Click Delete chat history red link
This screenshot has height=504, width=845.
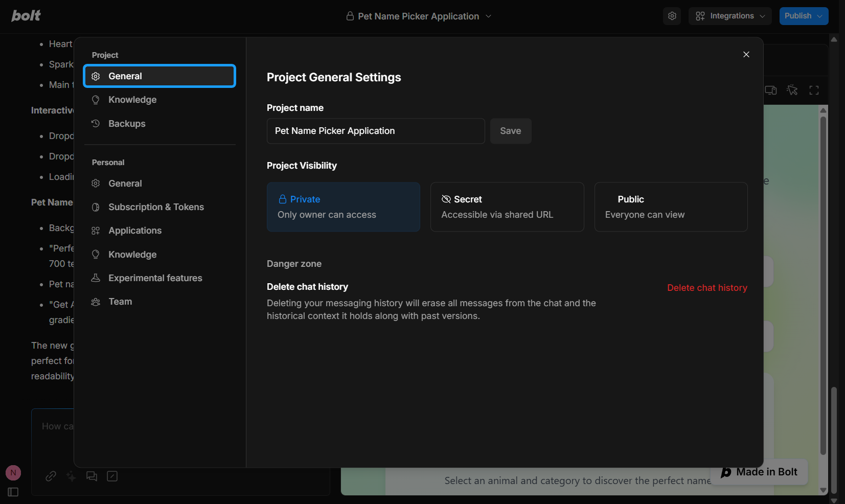(707, 288)
